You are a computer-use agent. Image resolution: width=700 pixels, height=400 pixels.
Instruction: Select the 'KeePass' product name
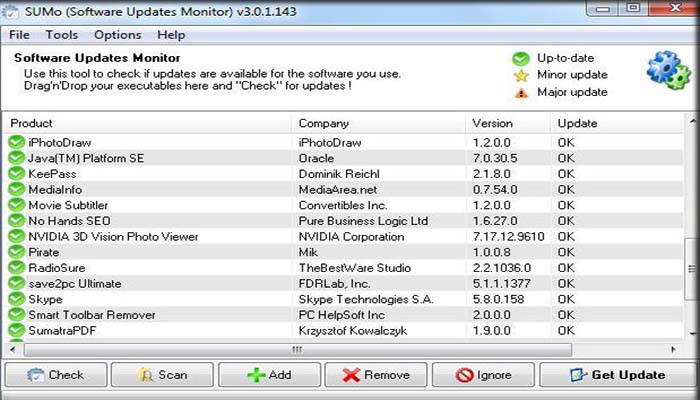click(x=52, y=174)
